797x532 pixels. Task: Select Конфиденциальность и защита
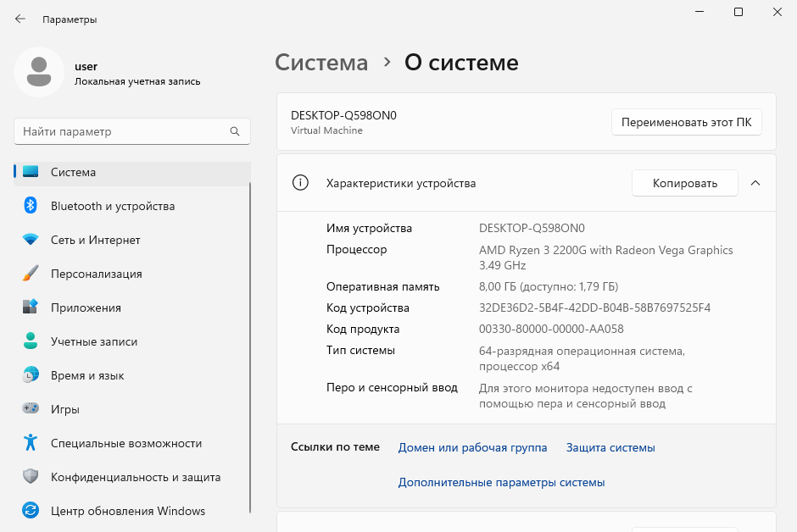coord(132,477)
